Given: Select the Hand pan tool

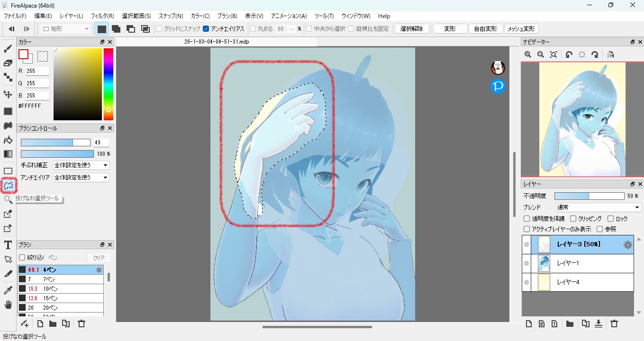Looking at the screenshot, I should click(x=8, y=305).
